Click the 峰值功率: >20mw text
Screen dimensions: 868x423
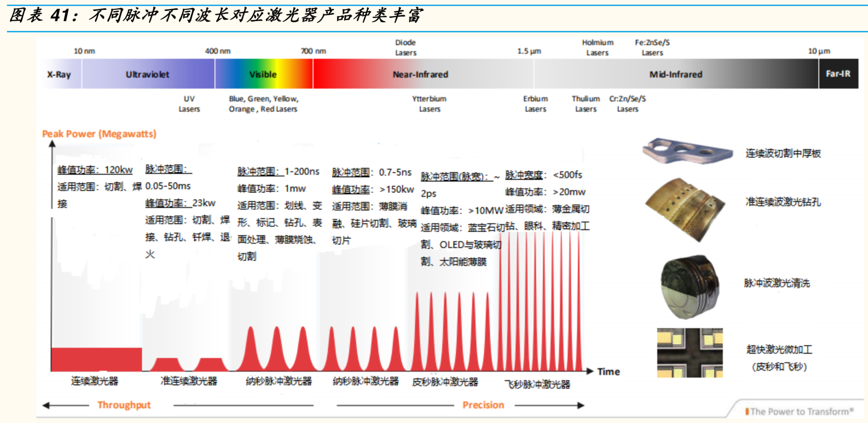click(x=545, y=192)
